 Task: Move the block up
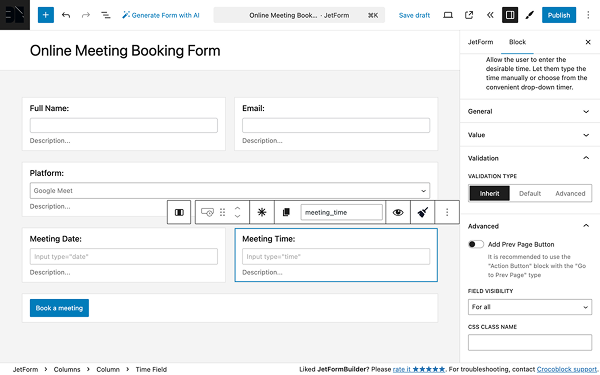pos(237,209)
